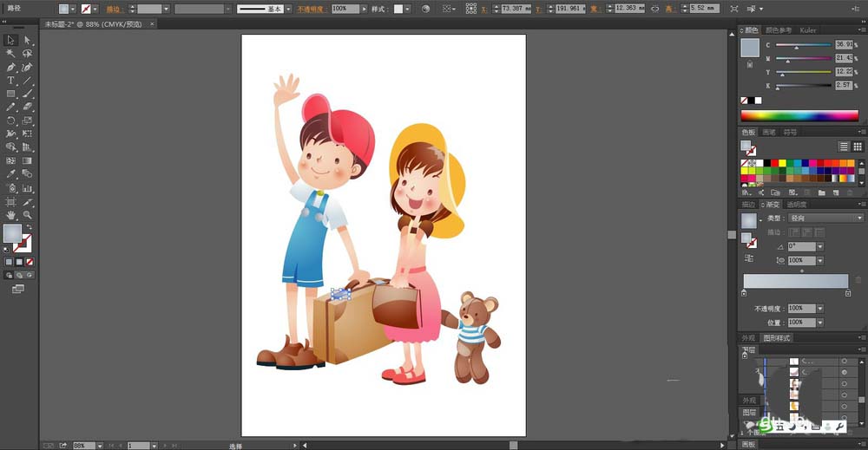Open the color panel flyout menu

tap(861, 30)
